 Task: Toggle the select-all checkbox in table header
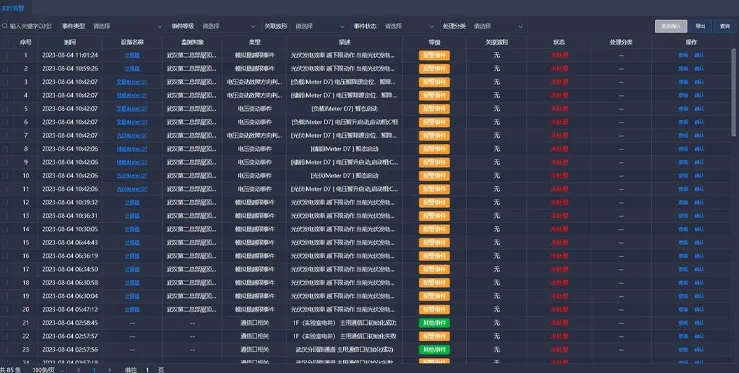click(6, 42)
